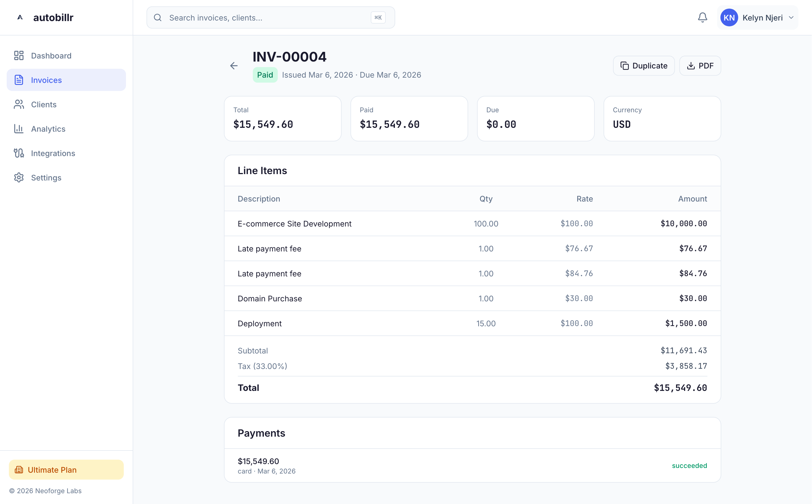Click the back arrow beside INV-00004
The height and width of the screenshot is (504, 812).
pyautogui.click(x=234, y=66)
